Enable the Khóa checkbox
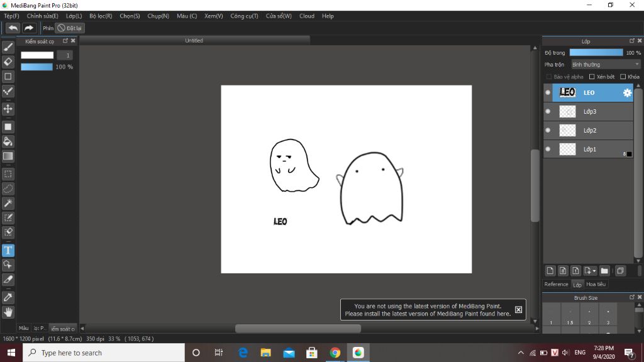The width and height of the screenshot is (644, 362). pyautogui.click(x=623, y=77)
